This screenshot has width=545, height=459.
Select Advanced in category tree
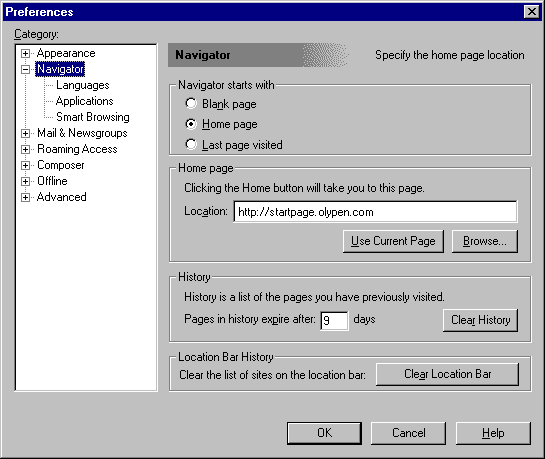(x=62, y=197)
